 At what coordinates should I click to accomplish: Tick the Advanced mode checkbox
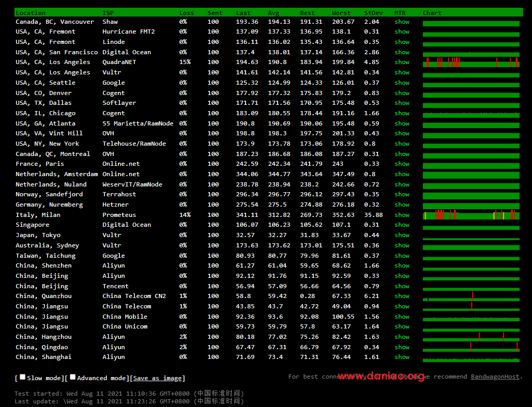point(72,377)
